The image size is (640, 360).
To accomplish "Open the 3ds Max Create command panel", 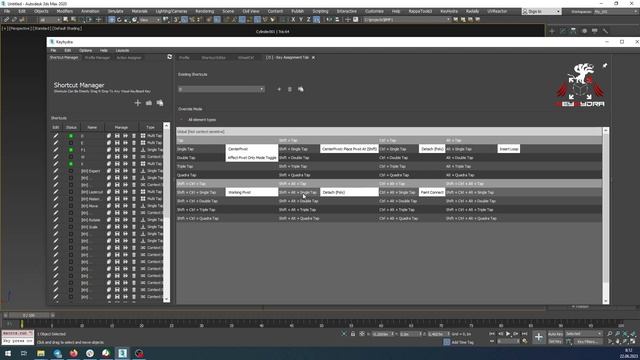I will click(x=552, y=31).
